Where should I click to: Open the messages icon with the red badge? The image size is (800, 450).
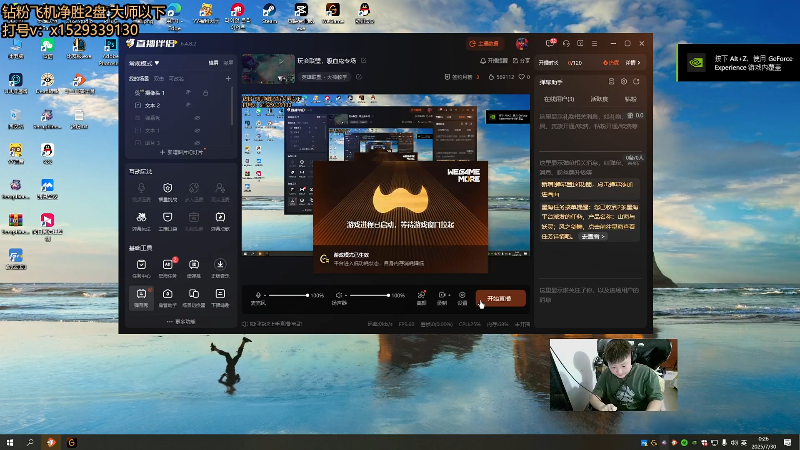pos(550,43)
